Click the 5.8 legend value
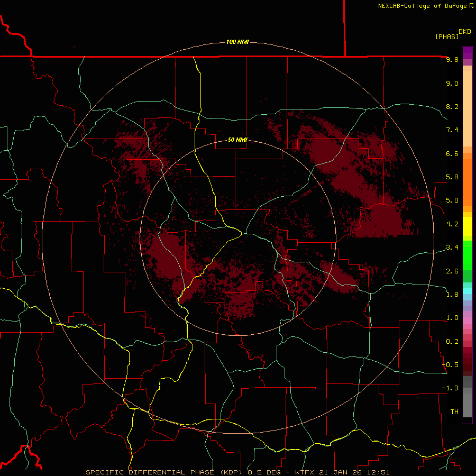The height and width of the screenshot is (476, 476). tap(452, 177)
